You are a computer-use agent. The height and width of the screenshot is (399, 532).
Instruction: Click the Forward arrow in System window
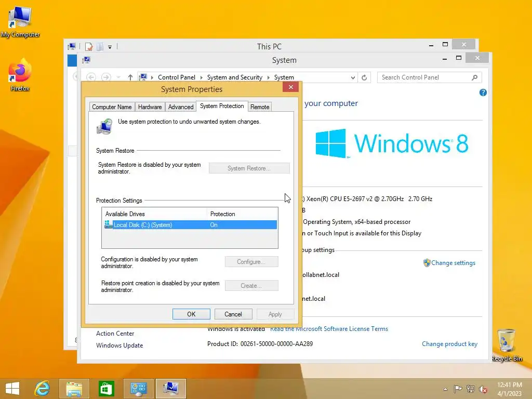pos(106,77)
